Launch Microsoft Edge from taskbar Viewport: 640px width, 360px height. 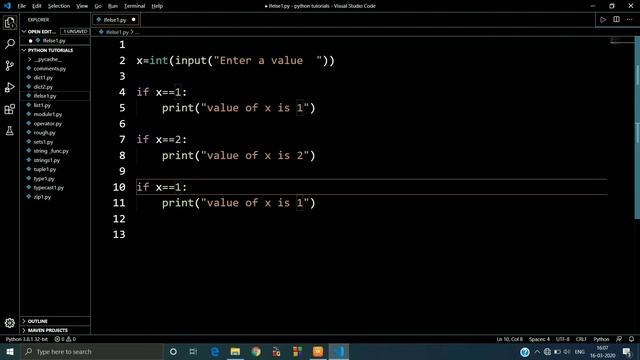[x=215, y=351]
